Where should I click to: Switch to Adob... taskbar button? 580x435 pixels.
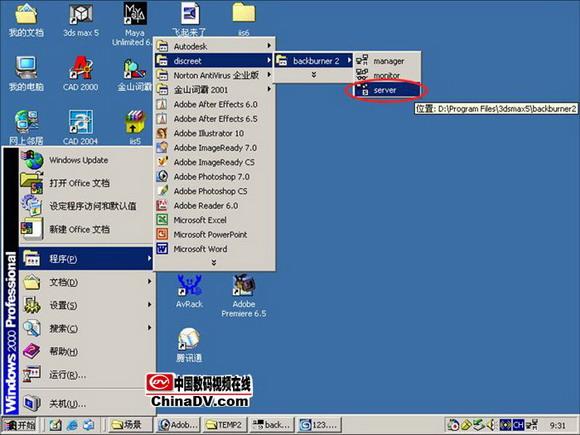click(178, 425)
